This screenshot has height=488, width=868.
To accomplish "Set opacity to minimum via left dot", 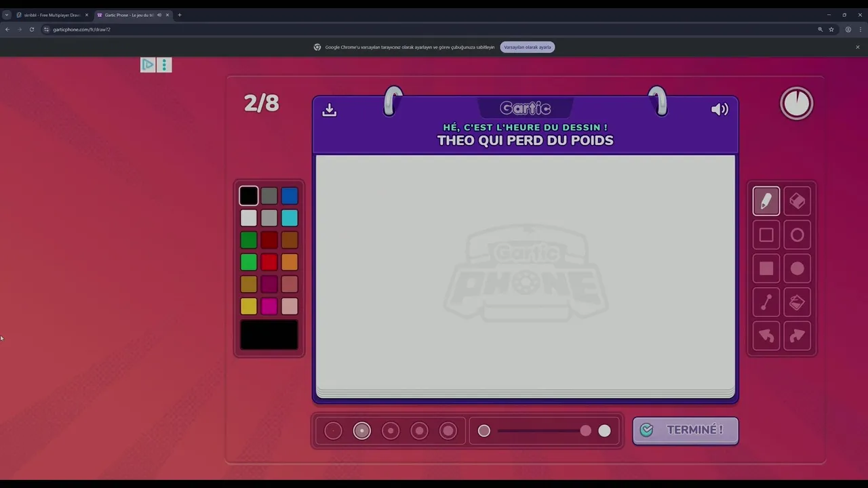I will tap(484, 431).
